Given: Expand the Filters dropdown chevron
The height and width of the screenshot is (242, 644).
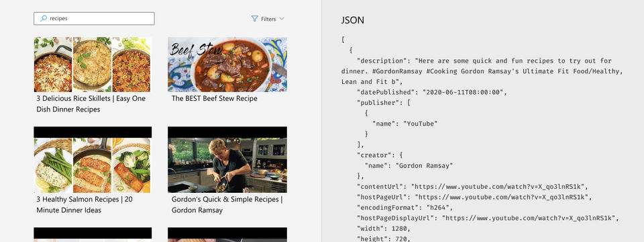Looking at the screenshot, I should pyautogui.click(x=281, y=19).
